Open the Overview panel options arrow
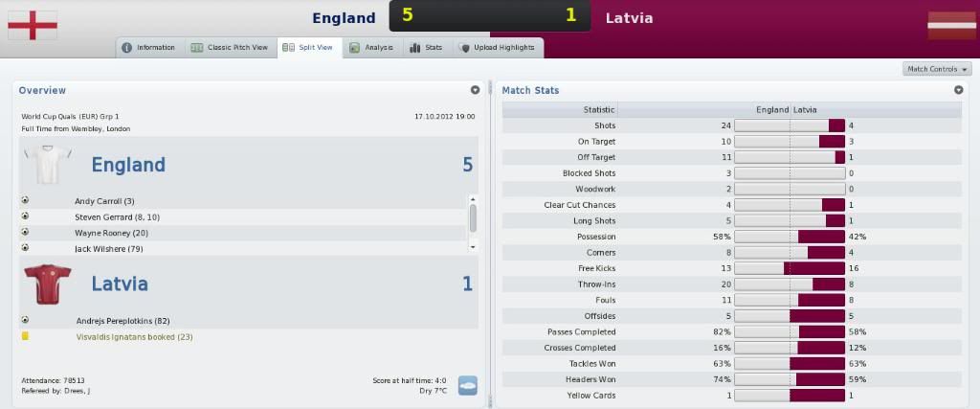The width and height of the screenshot is (980, 409). click(475, 90)
